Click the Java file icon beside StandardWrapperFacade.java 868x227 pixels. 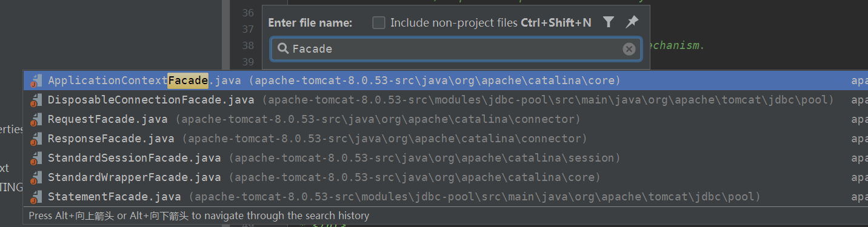pos(36,177)
